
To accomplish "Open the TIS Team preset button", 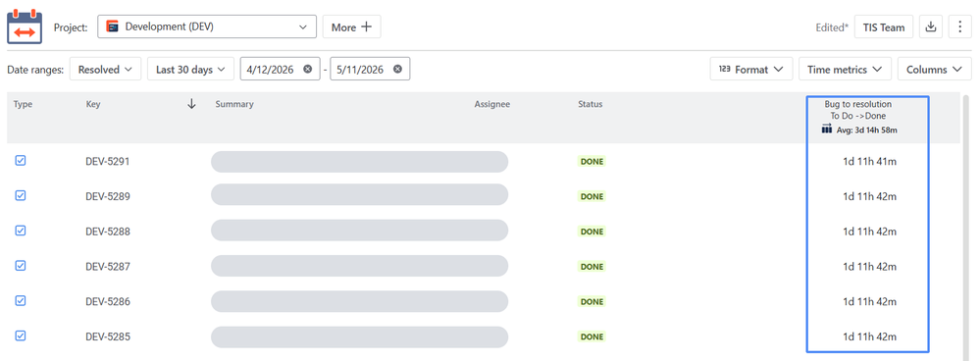I will (x=884, y=26).
